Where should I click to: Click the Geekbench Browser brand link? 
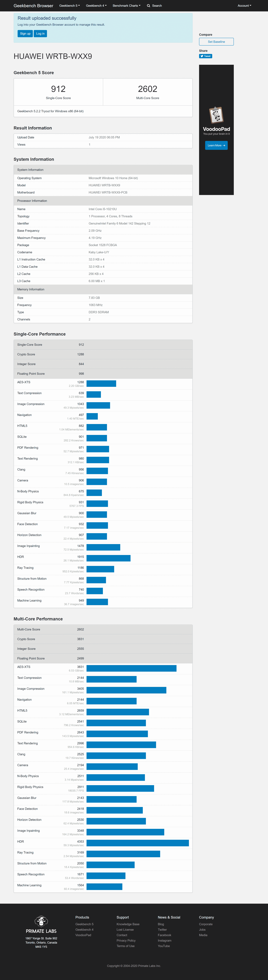33,6
